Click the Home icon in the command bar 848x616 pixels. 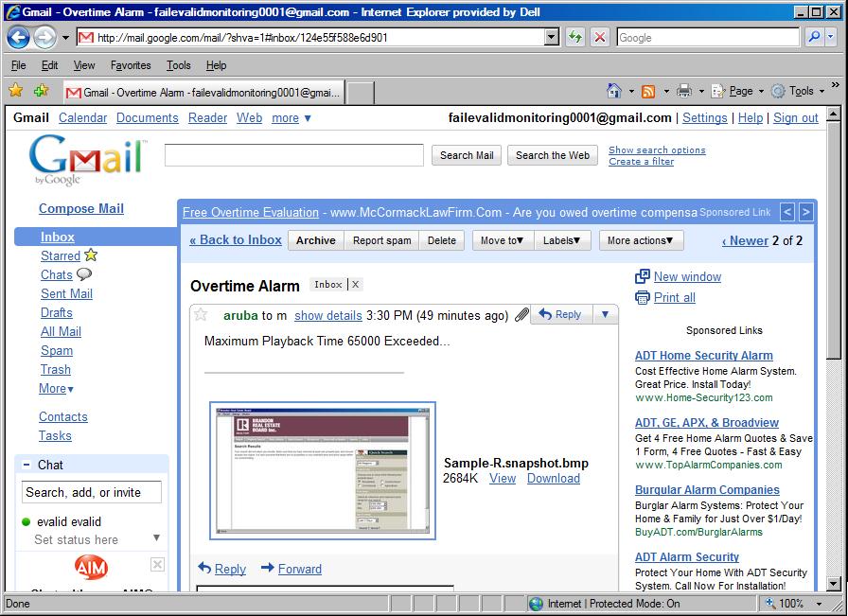(614, 91)
